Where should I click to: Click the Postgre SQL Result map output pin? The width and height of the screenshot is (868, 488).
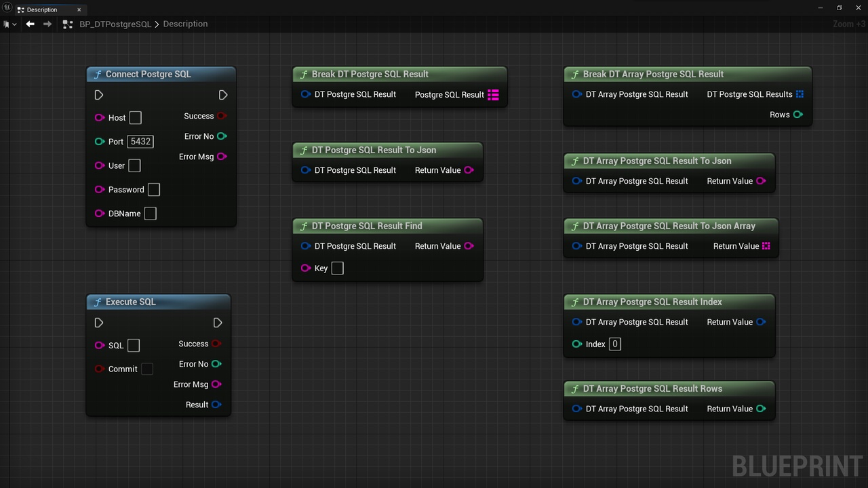(493, 95)
